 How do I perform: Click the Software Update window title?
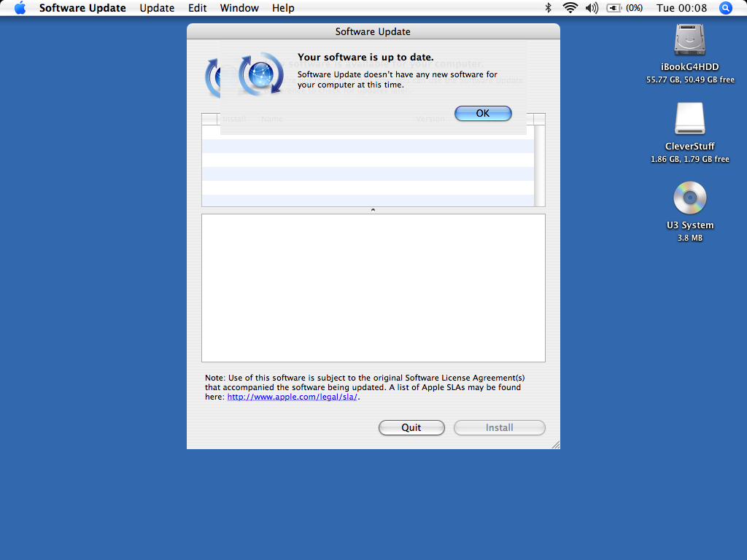[x=373, y=31]
